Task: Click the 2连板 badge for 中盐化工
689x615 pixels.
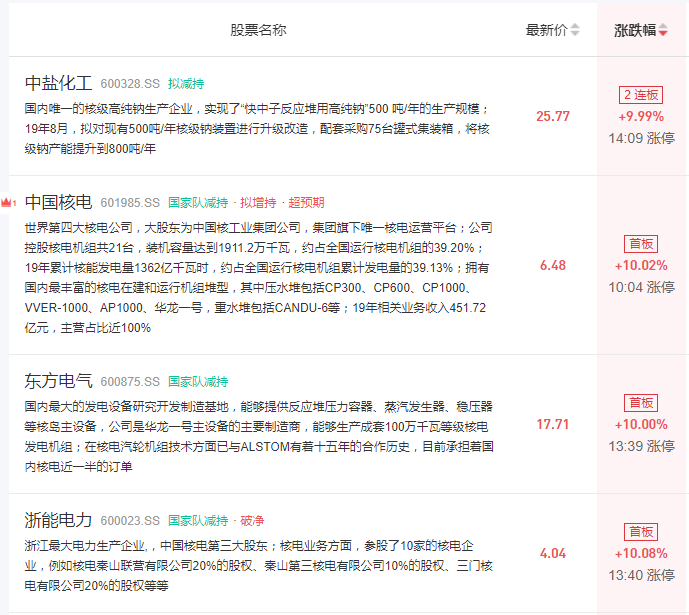Action: 641,95
